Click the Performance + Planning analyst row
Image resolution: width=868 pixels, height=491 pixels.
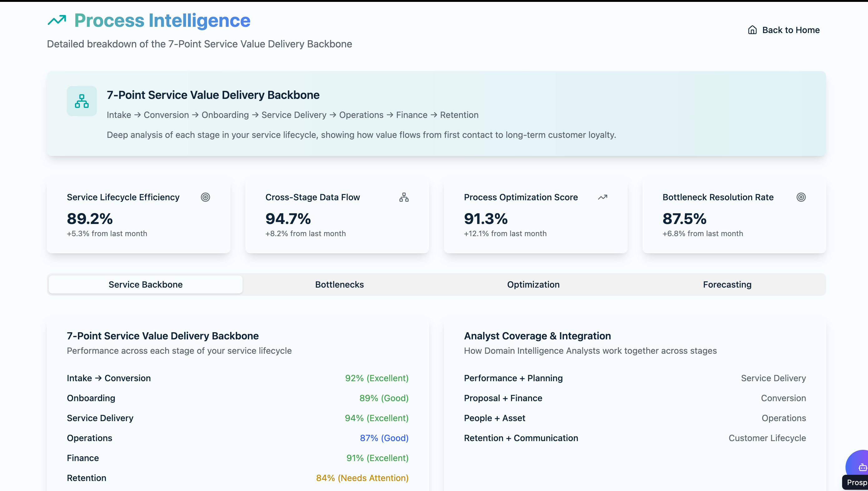click(x=513, y=378)
